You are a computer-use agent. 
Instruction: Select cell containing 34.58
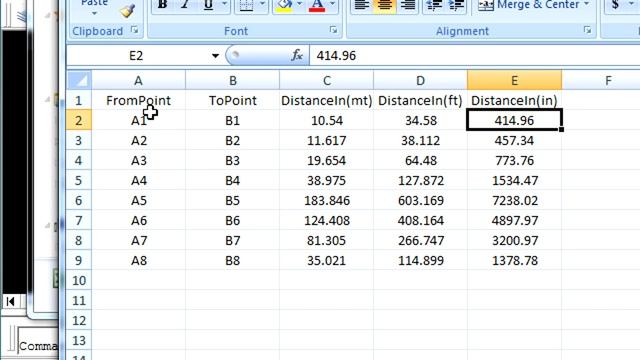[420, 120]
